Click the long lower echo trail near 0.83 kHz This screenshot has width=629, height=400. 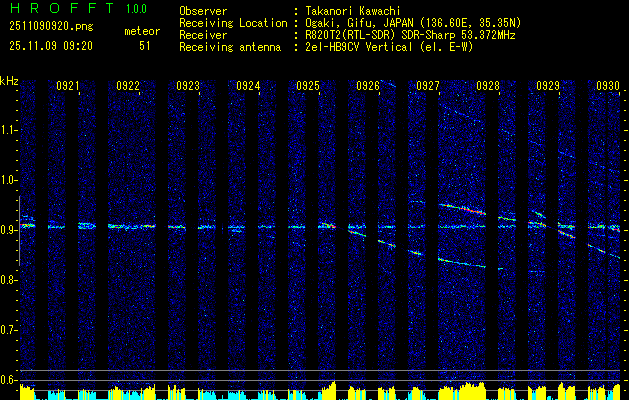pos(462,263)
